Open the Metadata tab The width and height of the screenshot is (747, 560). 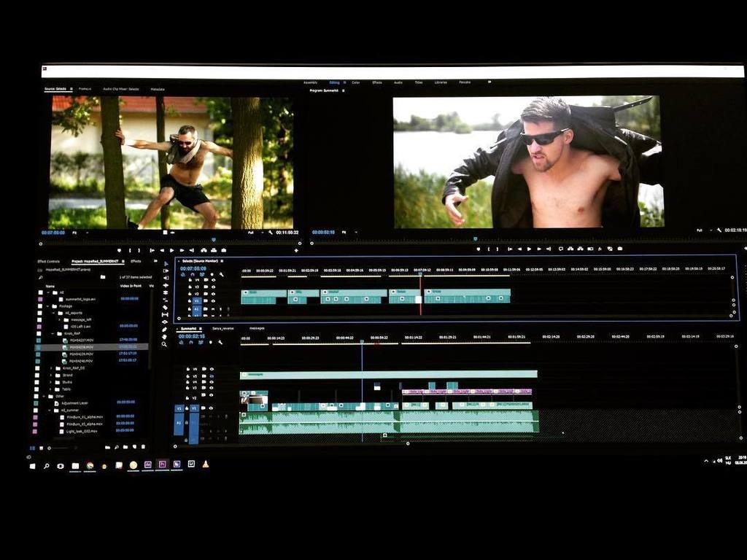tap(158, 89)
